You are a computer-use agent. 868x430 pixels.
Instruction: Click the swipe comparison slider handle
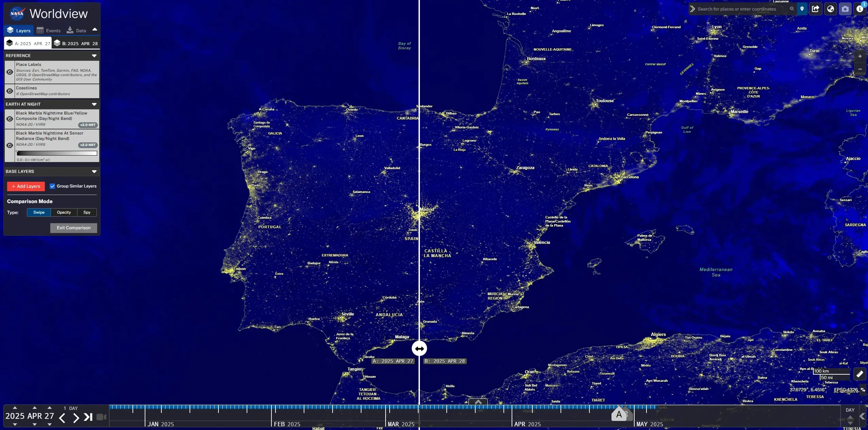419,348
